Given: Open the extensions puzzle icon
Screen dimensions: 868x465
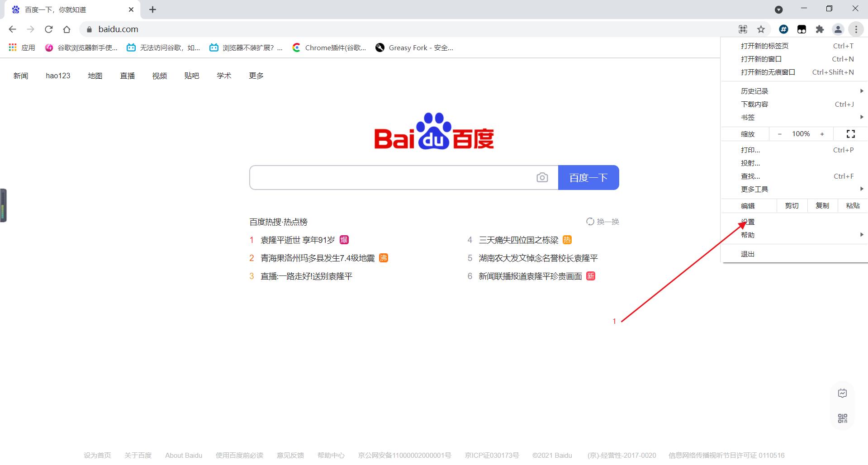Looking at the screenshot, I should [x=820, y=29].
